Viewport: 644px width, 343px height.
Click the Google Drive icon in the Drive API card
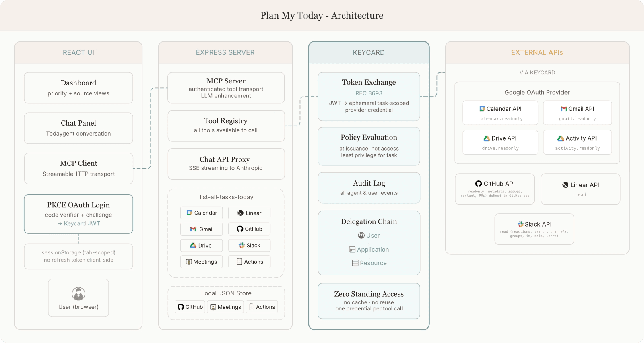pos(487,138)
